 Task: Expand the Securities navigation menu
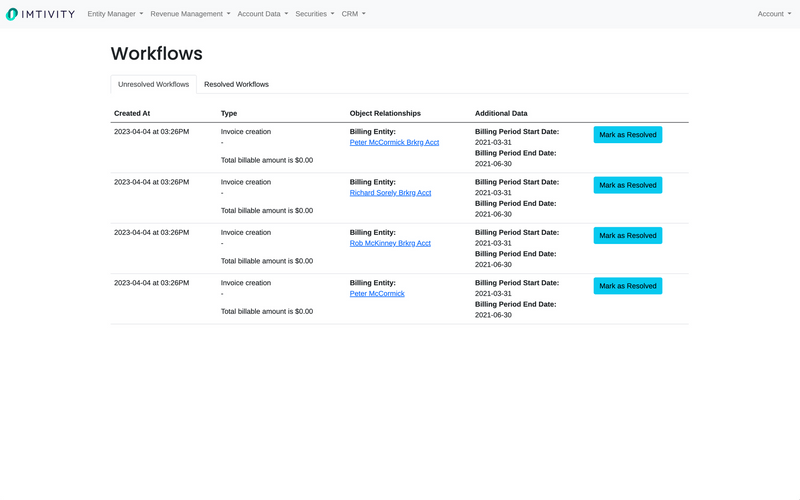tap(314, 14)
